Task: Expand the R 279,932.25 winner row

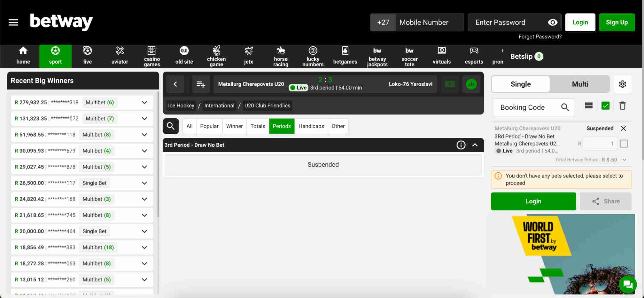Action: coord(144,103)
